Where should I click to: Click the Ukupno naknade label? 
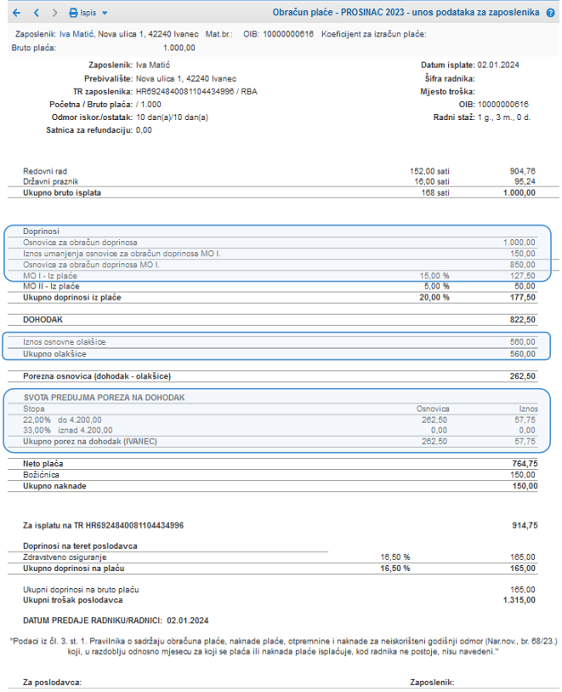click(x=55, y=486)
